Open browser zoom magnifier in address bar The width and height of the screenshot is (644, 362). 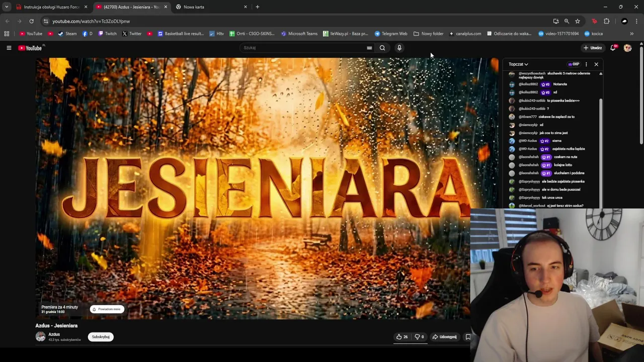click(x=567, y=21)
